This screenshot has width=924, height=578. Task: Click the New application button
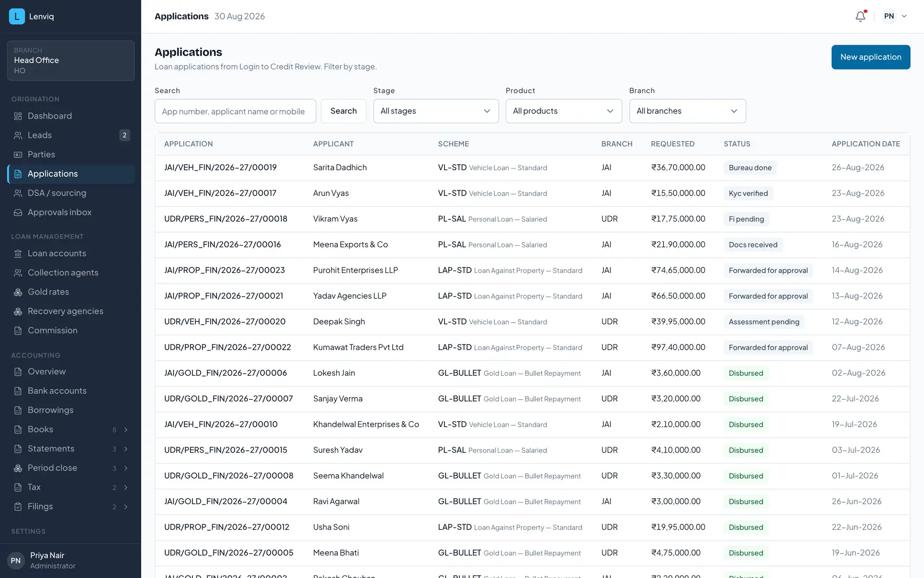871,57
